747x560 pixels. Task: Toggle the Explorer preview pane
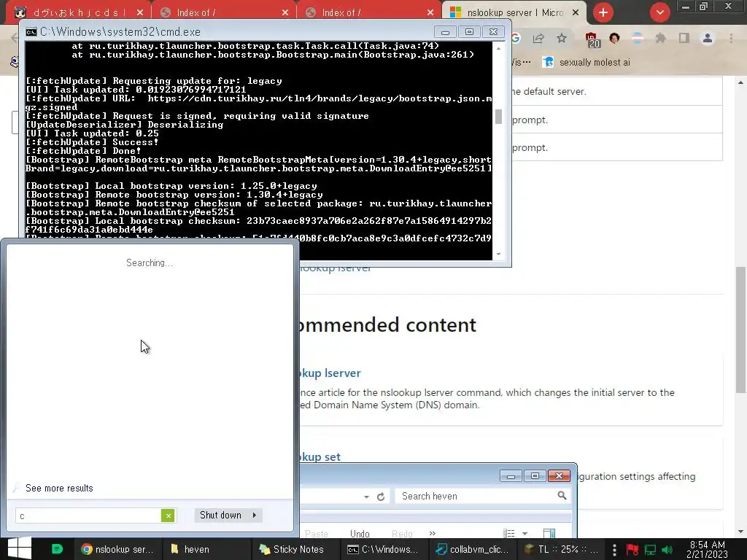(x=549, y=533)
